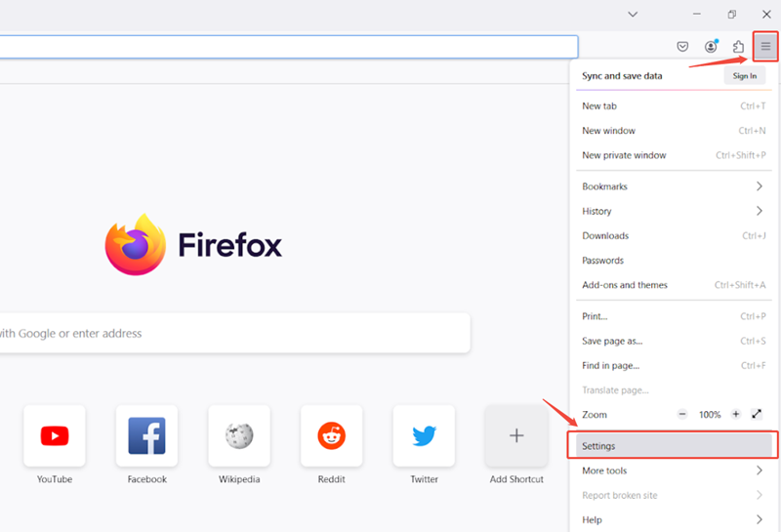
Task: Decrease zoom with the minus button
Action: pyautogui.click(x=682, y=414)
